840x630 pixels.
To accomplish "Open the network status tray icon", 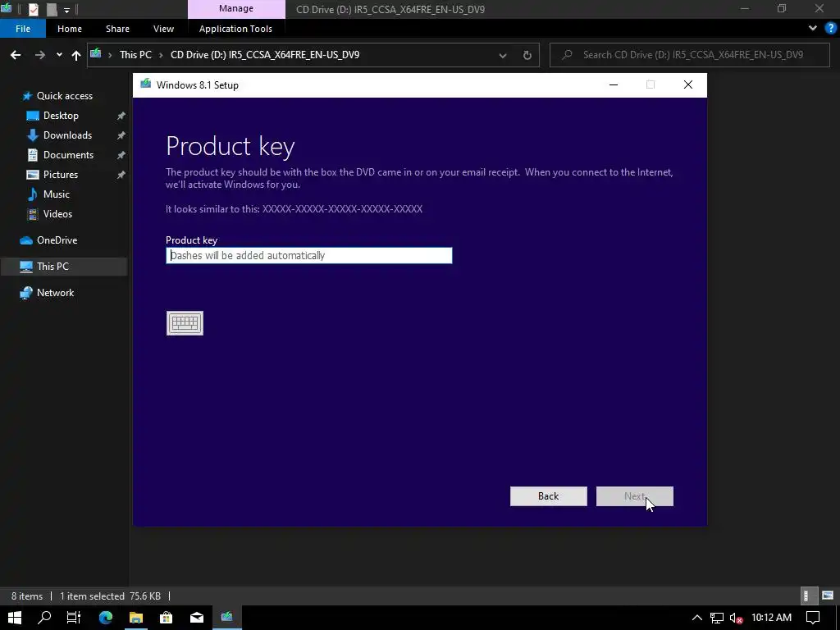I will tap(717, 619).
